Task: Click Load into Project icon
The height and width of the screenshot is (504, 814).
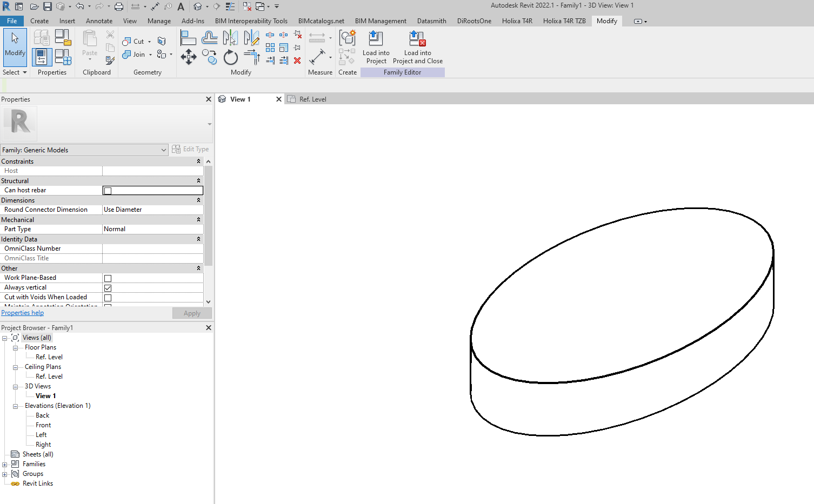Action: 376,47
